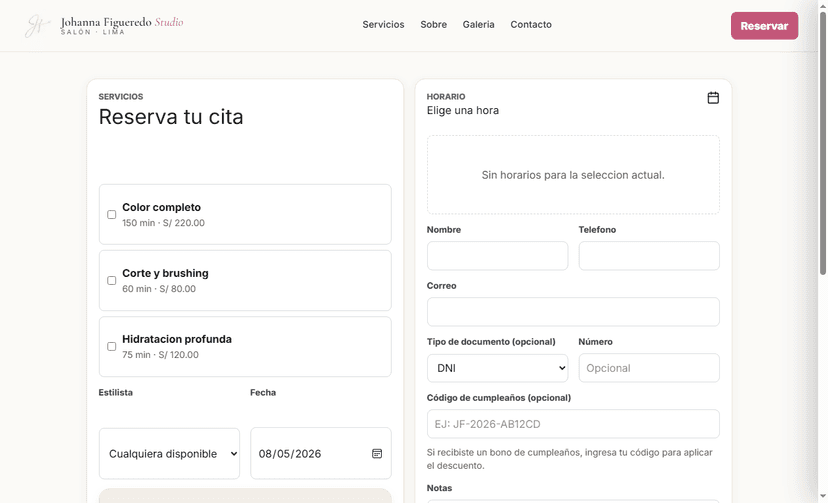Check the Color completo service checkbox

(x=111, y=214)
